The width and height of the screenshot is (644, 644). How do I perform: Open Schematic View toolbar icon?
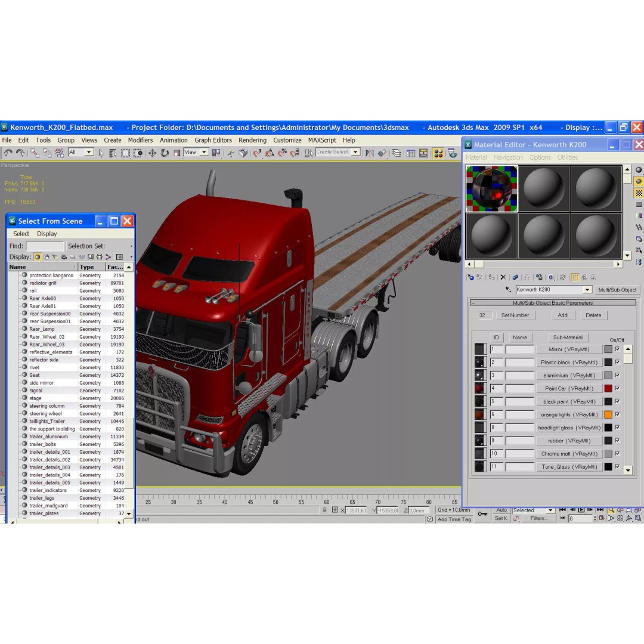point(423,153)
